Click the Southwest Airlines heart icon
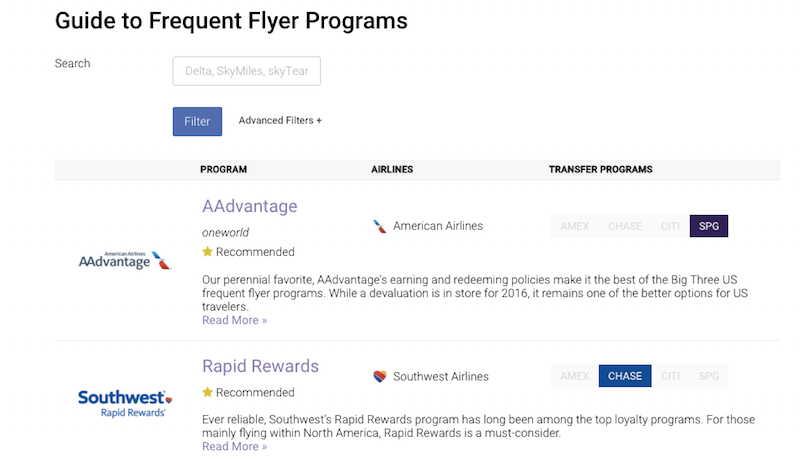Screen dimensions: 800x463 click(380, 377)
